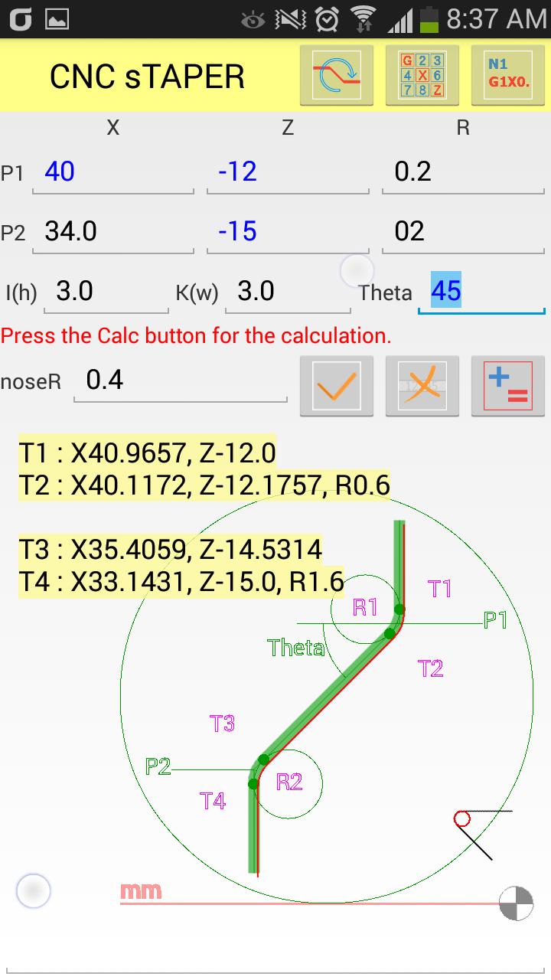Tap the X column header
The width and height of the screenshot is (551, 980).
tap(113, 128)
